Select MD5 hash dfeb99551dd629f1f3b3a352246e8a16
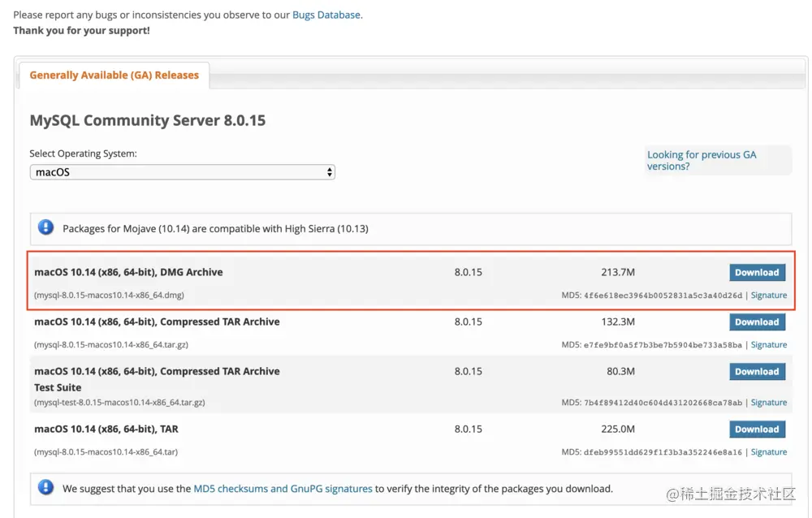The image size is (812, 518). point(663,452)
